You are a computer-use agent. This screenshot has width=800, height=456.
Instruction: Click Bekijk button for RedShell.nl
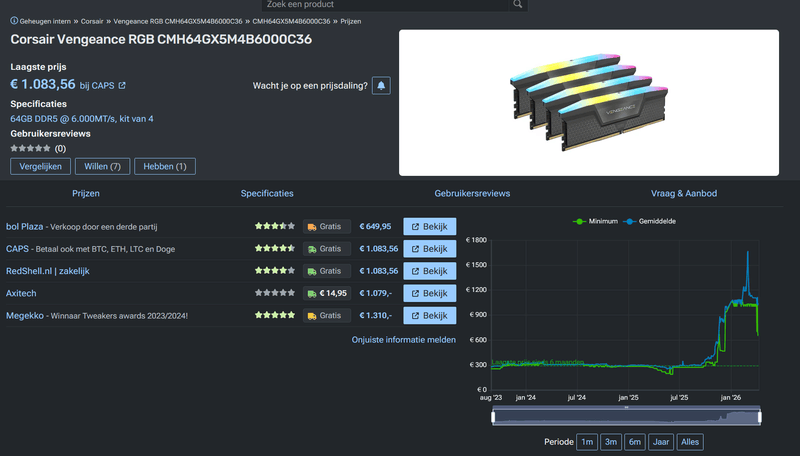click(430, 271)
